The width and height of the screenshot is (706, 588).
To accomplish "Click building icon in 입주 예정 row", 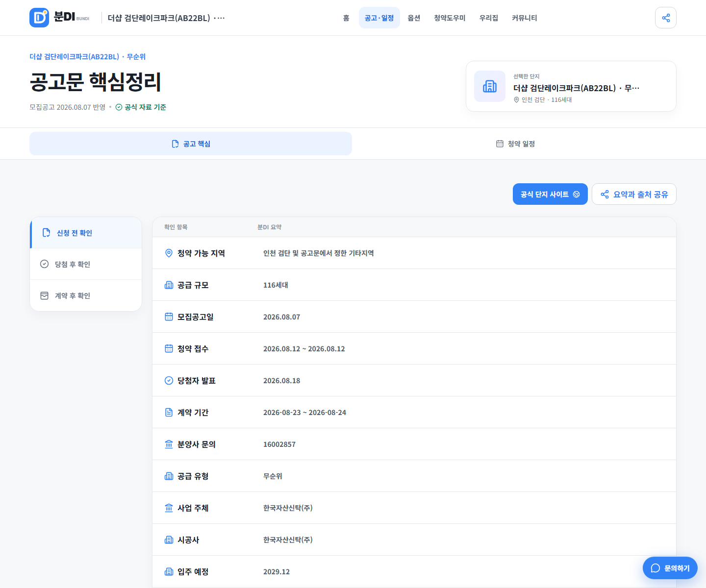I will tap(169, 571).
